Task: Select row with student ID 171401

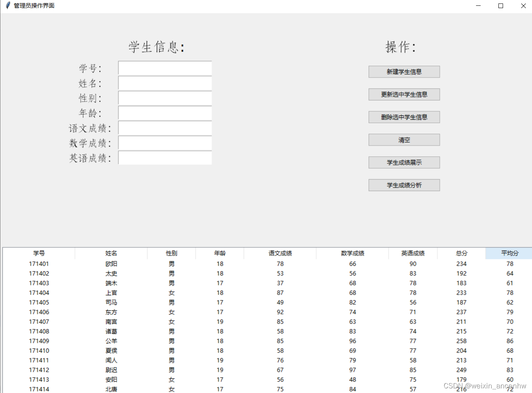Action: point(267,264)
